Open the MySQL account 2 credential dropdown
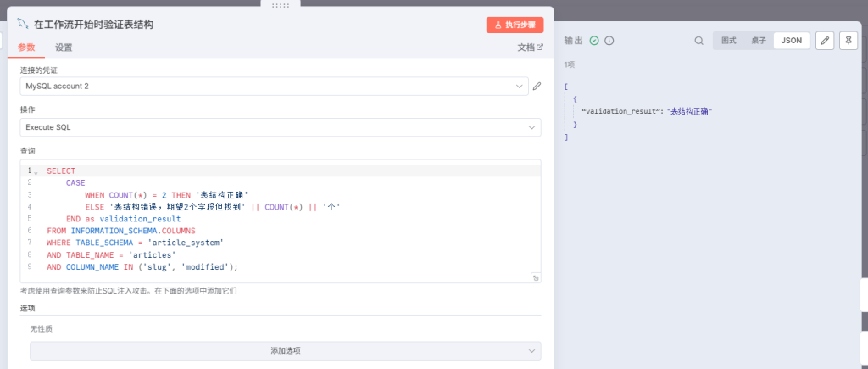The height and width of the screenshot is (369, 868). [x=280, y=87]
